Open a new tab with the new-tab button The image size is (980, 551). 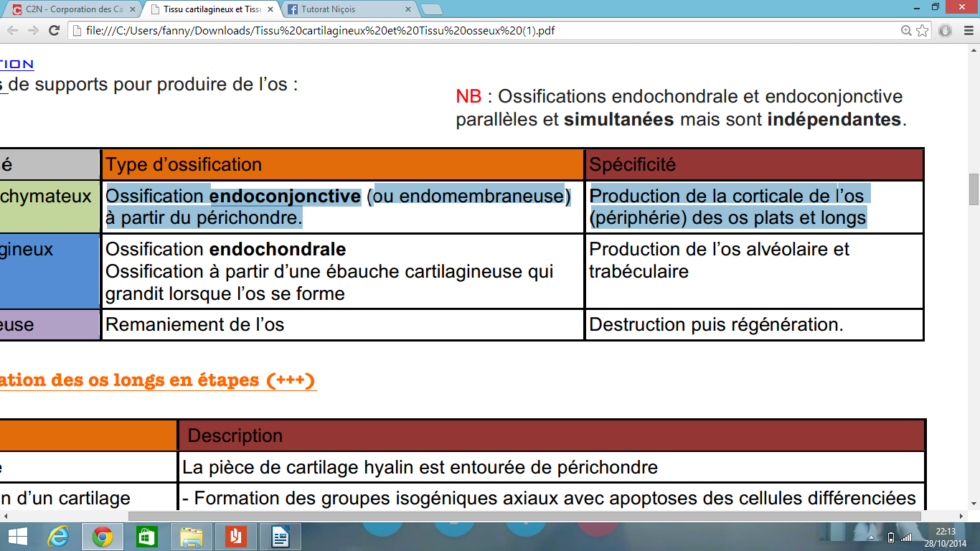coord(431,9)
